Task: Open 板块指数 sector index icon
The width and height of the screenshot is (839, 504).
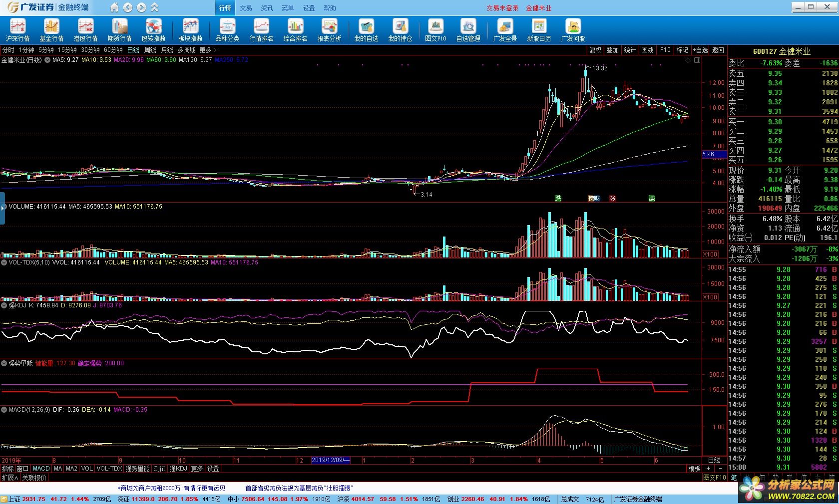Action: 190,29
